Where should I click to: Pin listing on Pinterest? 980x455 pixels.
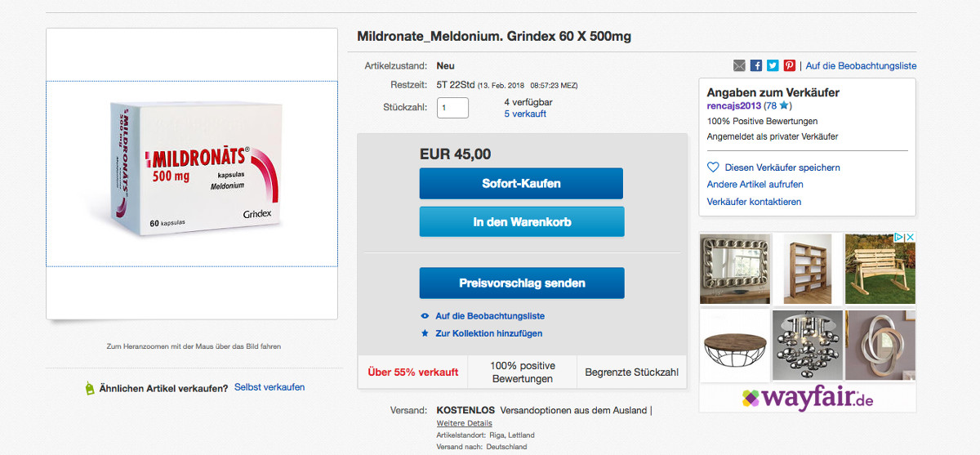point(790,66)
